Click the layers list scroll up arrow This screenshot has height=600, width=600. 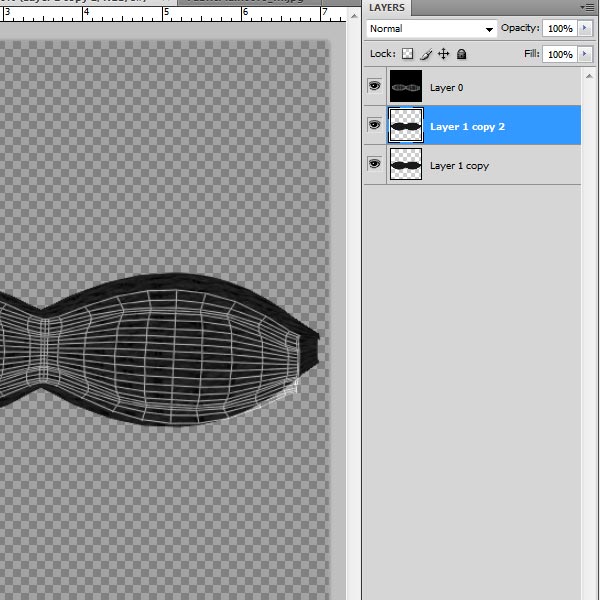point(589,76)
